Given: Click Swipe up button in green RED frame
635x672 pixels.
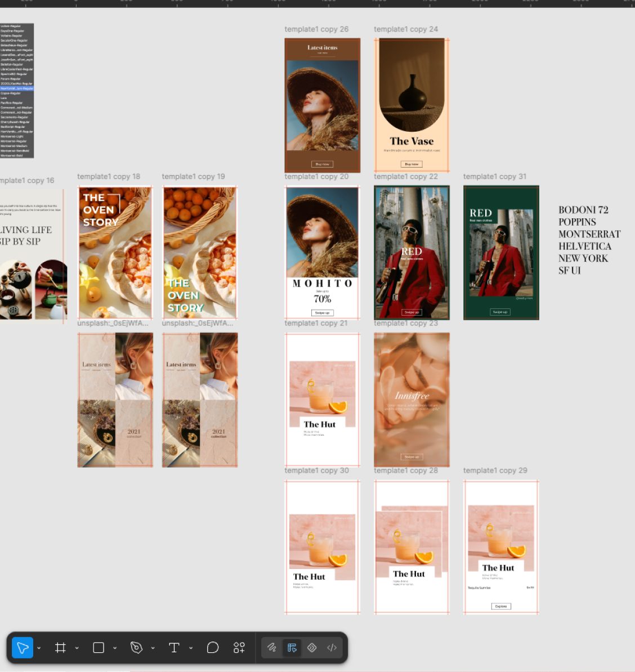Looking at the screenshot, I should pos(500,312).
